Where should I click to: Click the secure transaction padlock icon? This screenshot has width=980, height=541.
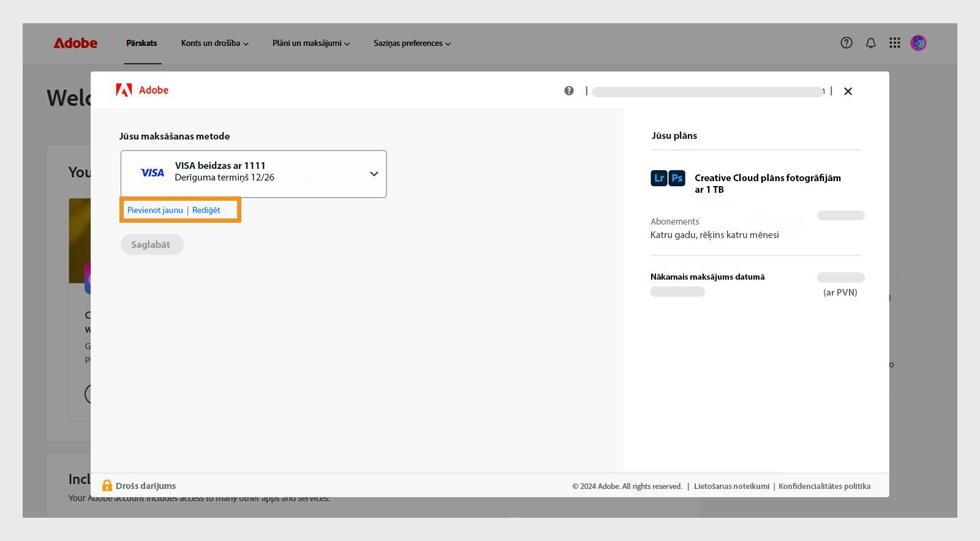click(x=107, y=485)
